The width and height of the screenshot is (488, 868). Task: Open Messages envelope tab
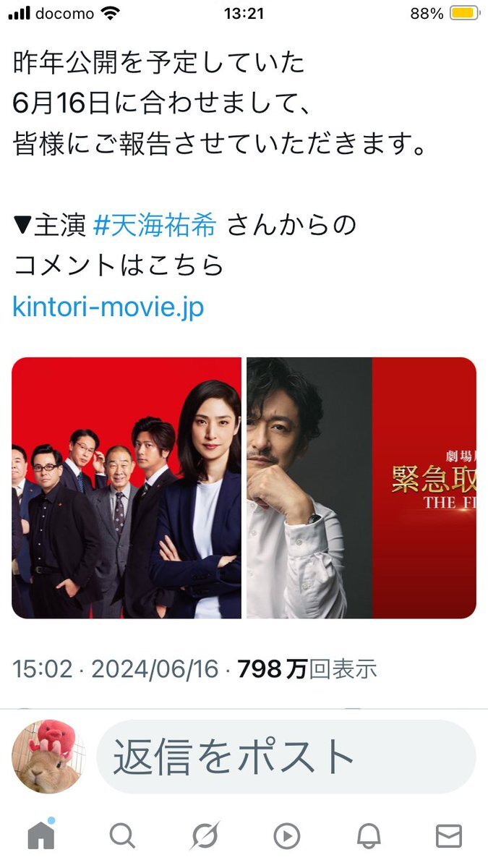(x=449, y=836)
